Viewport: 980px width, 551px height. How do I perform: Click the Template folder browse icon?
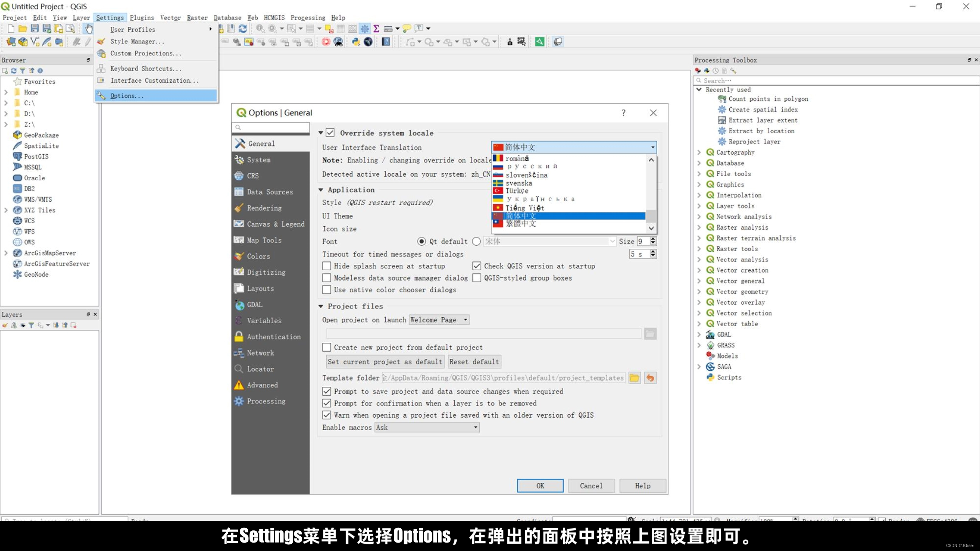pyautogui.click(x=634, y=378)
